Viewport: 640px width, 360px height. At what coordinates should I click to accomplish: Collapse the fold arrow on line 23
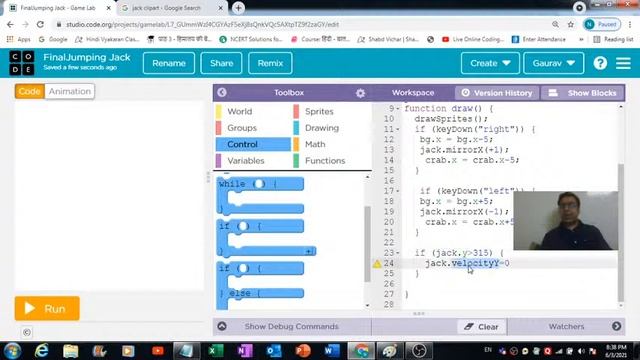click(398, 253)
